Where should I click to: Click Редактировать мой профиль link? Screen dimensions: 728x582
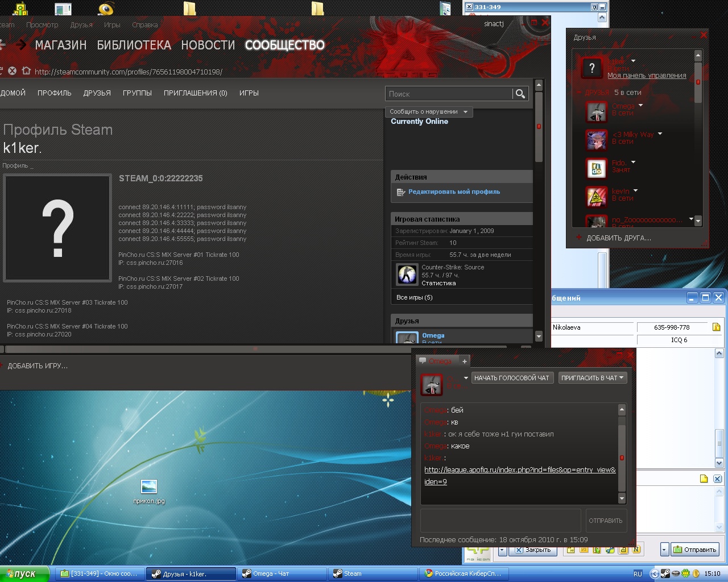click(x=454, y=192)
